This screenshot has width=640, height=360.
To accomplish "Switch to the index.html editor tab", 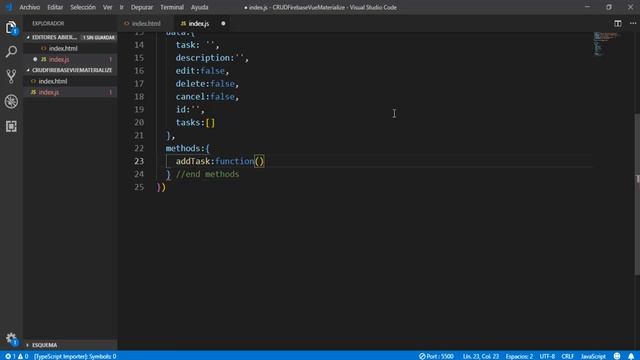I will [146, 24].
